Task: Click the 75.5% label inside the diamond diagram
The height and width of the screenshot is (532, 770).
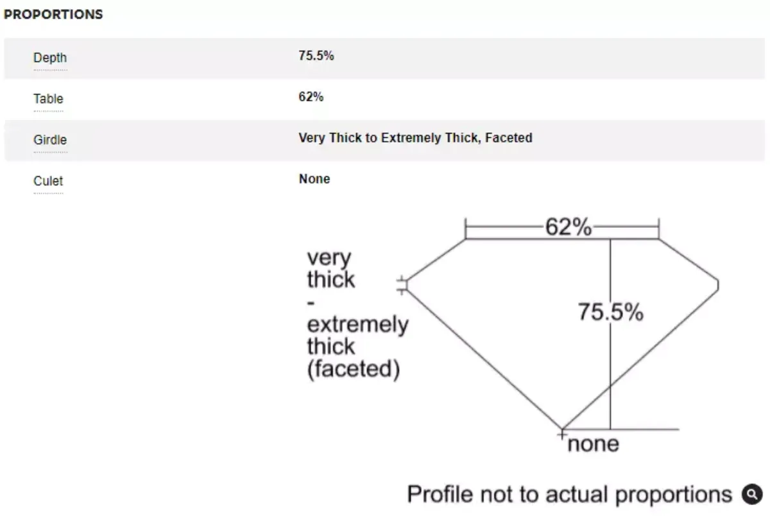Action: tap(610, 312)
